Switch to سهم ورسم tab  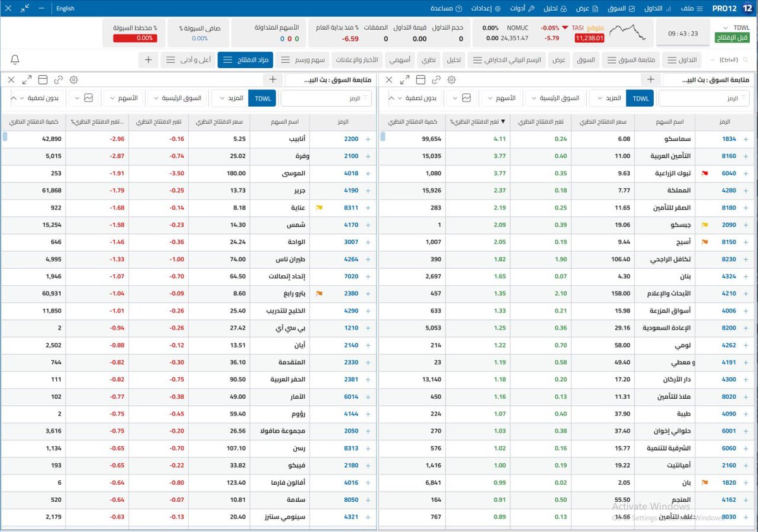tap(303, 60)
